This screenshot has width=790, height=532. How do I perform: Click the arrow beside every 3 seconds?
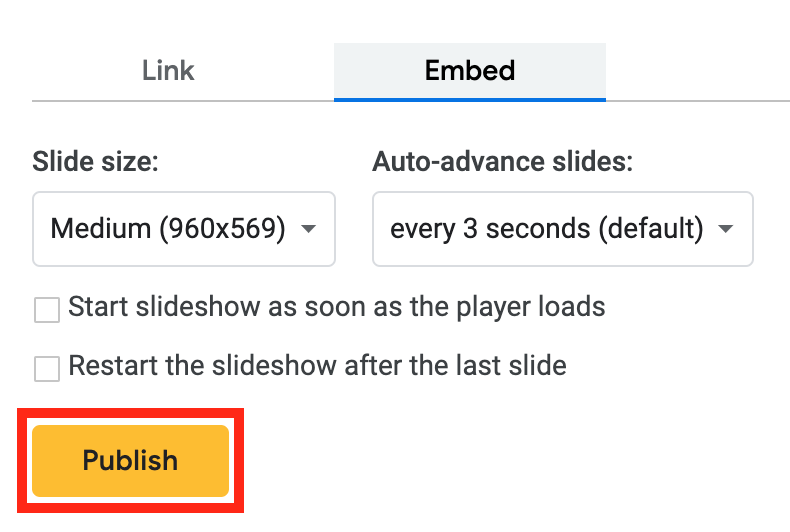(727, 230)
